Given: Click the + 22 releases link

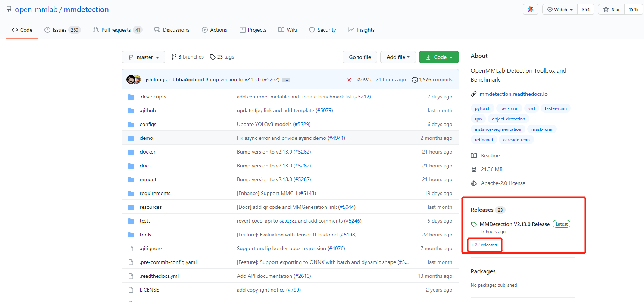Looking at the screenshot, I should pos(484,245).
